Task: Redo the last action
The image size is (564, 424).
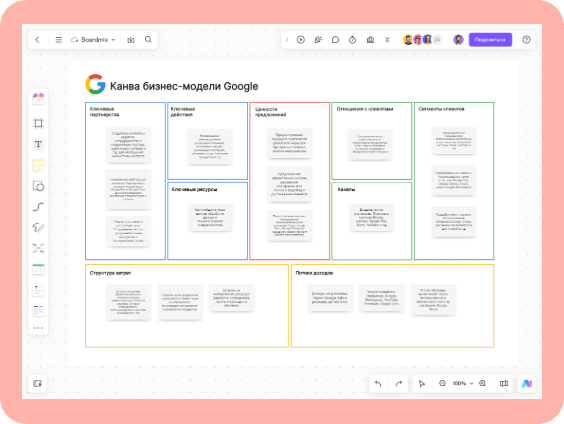Action: coord(399,383)
